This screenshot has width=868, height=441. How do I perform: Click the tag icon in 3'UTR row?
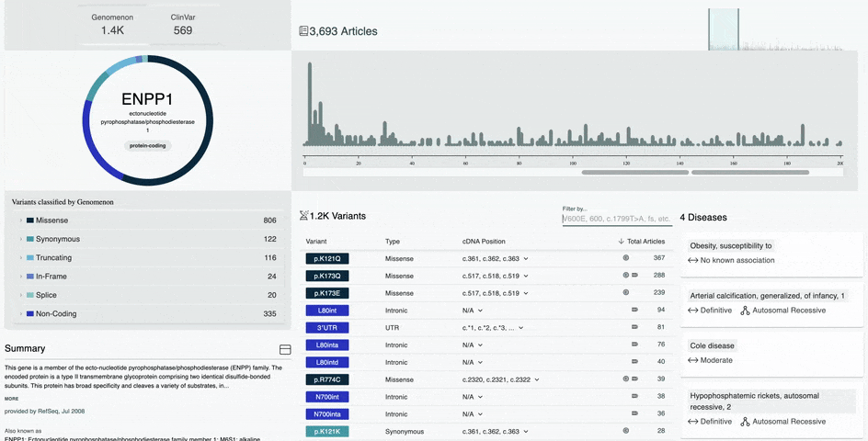634,327
